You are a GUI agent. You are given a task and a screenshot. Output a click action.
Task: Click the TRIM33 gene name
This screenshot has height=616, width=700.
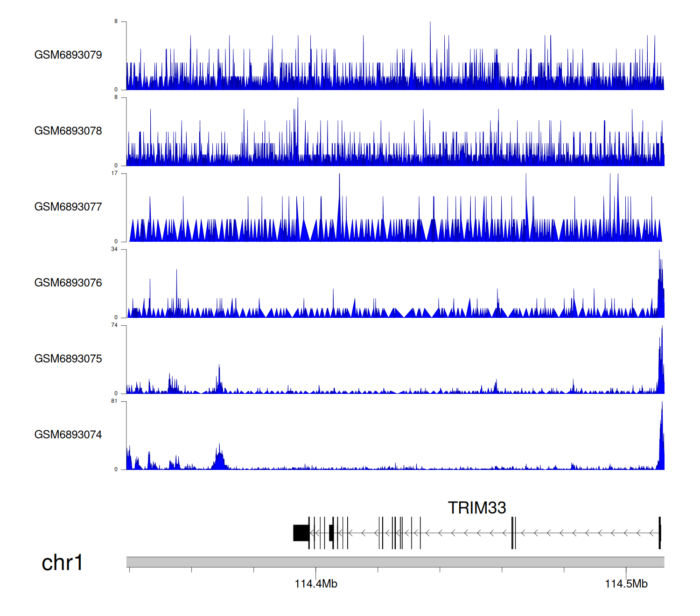pyautogui.click(x=476, y=508)
